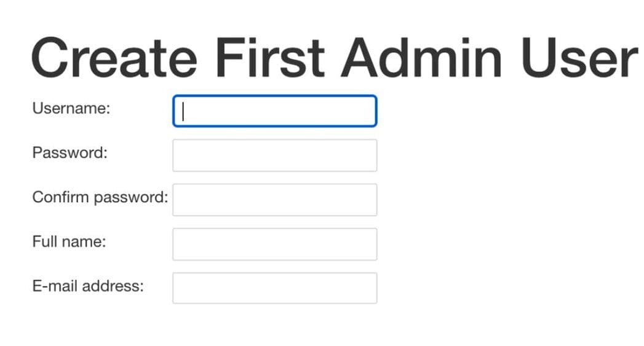Click the word "Confirm" in the form label
This screenshot has width=644, height=346.
(60, 197)
